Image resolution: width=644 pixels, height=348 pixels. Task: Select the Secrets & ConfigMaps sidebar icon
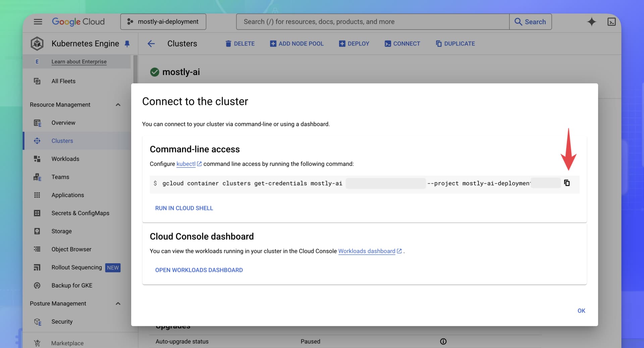coord(38,213)
